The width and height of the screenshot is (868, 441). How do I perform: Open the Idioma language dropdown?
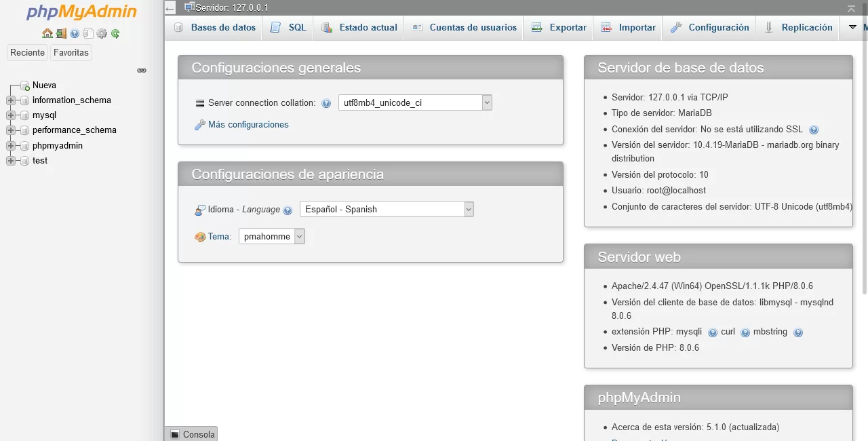tap(387, 209)
